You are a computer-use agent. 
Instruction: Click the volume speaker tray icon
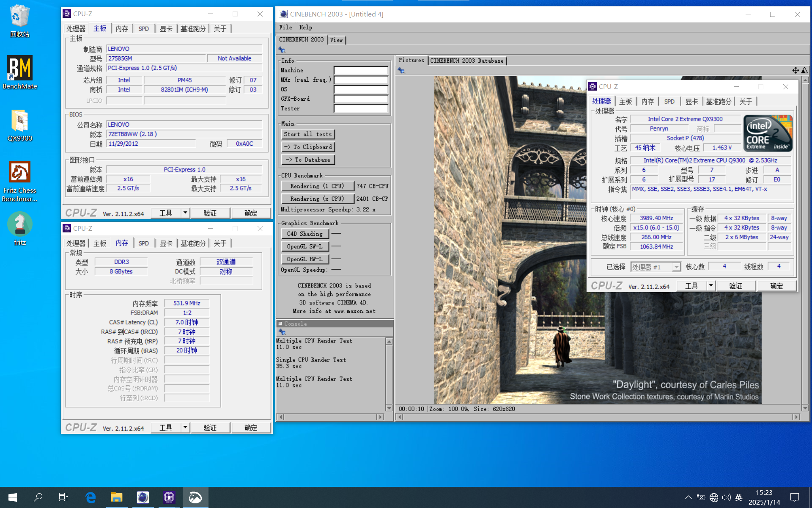726,497
